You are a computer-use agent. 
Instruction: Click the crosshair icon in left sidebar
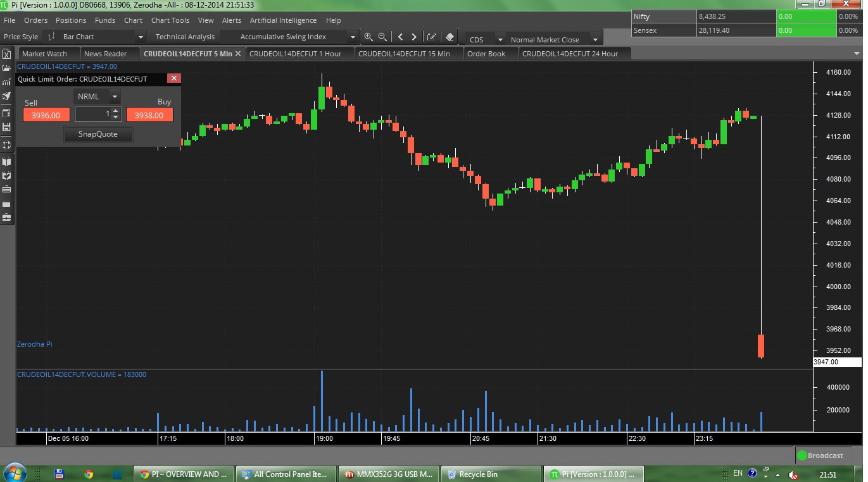tap(6, 145)
